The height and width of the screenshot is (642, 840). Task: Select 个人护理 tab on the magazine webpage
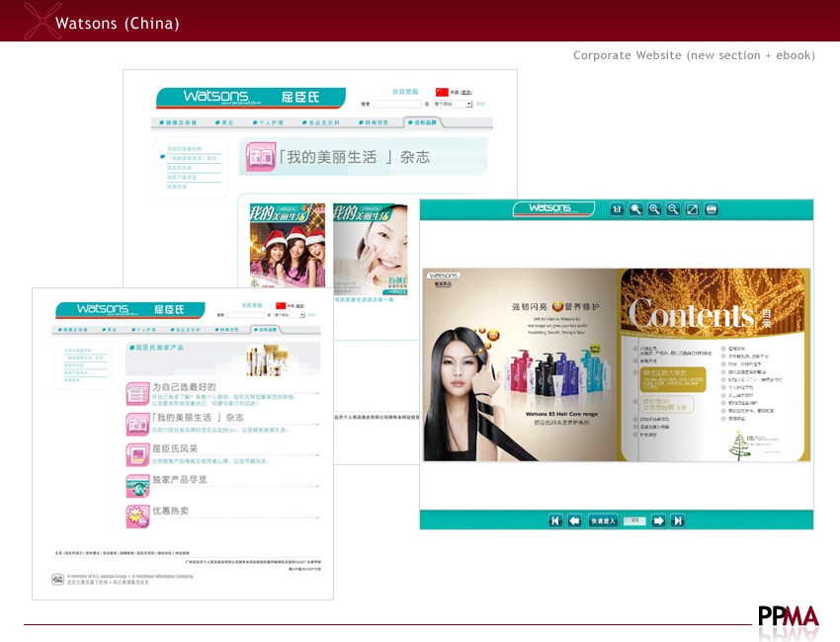point(268,122)
